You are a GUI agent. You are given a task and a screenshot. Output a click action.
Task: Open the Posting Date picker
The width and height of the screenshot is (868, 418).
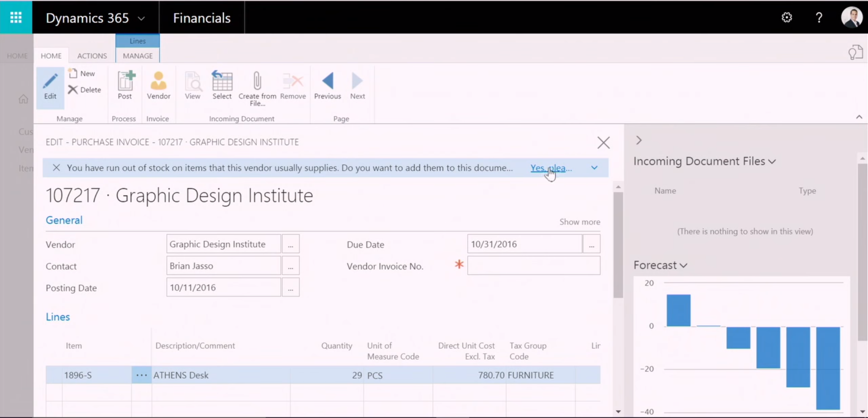(x=290, y=288)
